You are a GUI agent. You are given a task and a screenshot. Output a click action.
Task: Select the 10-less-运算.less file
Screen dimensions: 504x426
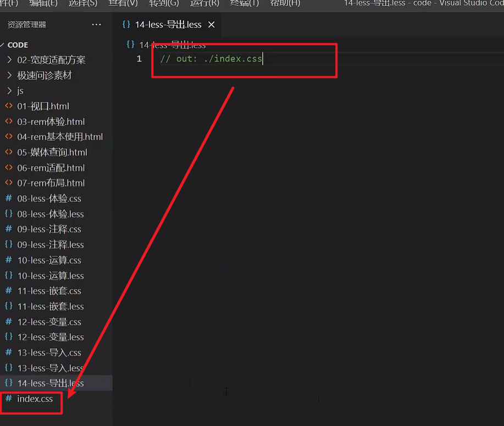point(50,275)
